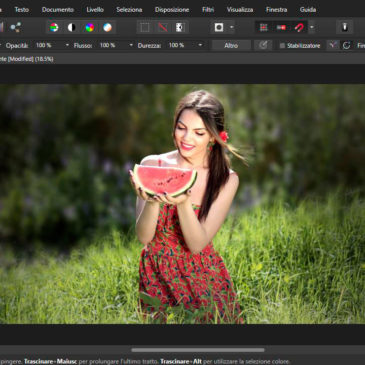The image size is (365, 365).
Task: Open the Filtri menu
Action: pyautogui.click(x=208, y=10)
